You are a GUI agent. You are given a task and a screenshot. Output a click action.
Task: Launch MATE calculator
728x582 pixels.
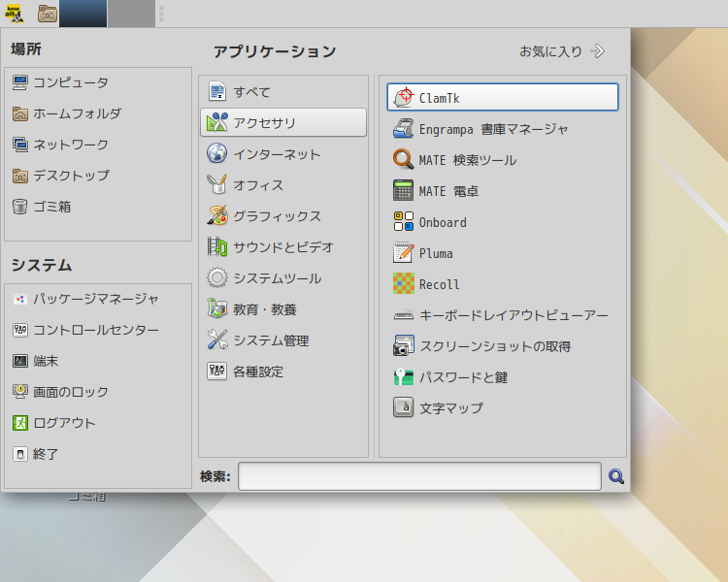(x=503, y=191)
